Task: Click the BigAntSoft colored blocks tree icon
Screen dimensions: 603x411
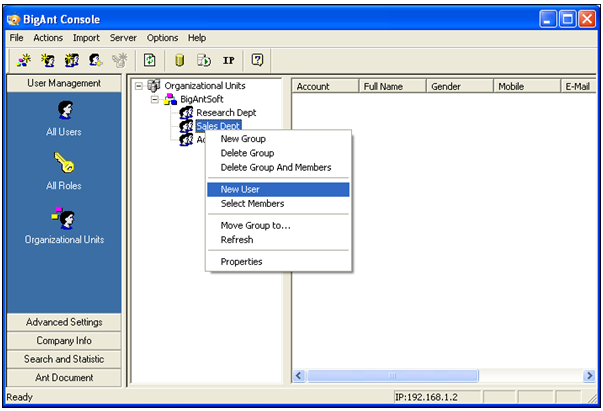Action: (x=170, y=99)
